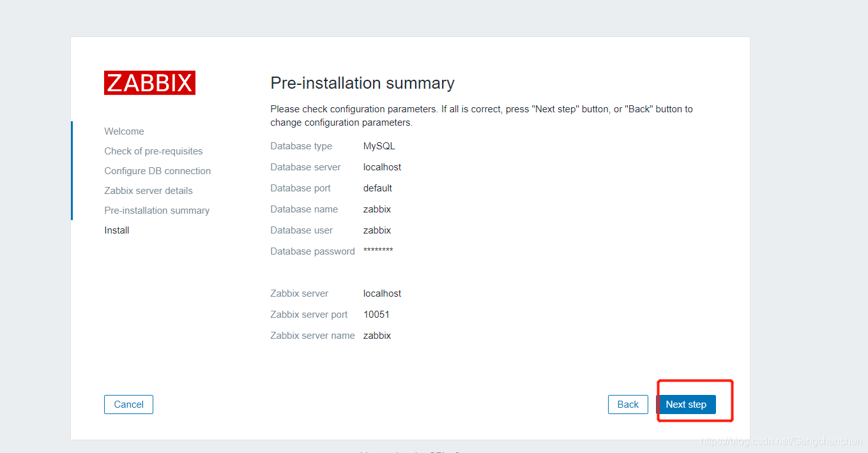Click the blog.csdn.net watermark URL
The width and height of the screenshot is (868, 453).
pyautogui.click(x=780, y=442)
